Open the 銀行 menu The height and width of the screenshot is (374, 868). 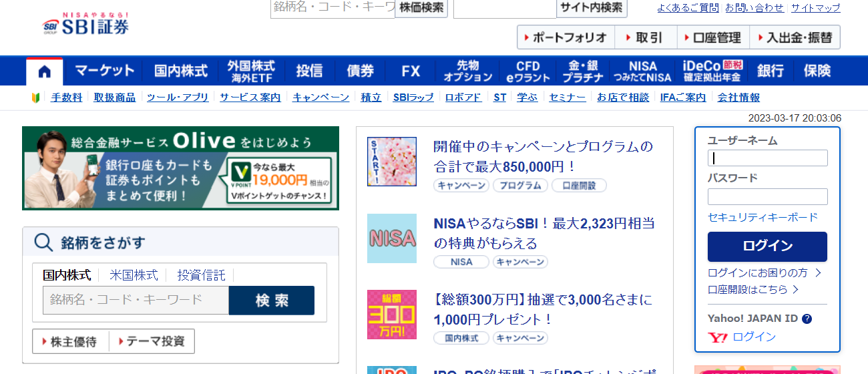click(771, 71)
